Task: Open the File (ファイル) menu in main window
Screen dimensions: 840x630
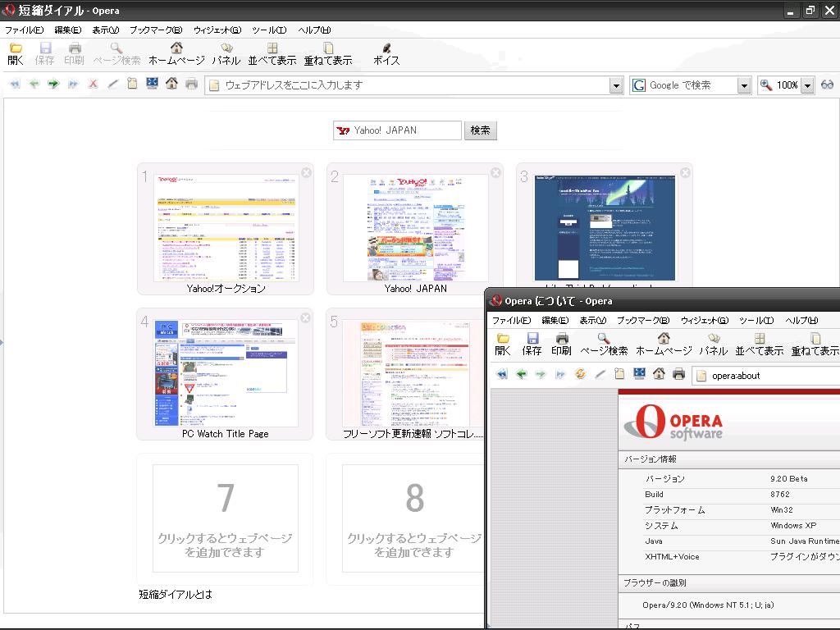Action: pyautogui.click(x=24, y=30)
